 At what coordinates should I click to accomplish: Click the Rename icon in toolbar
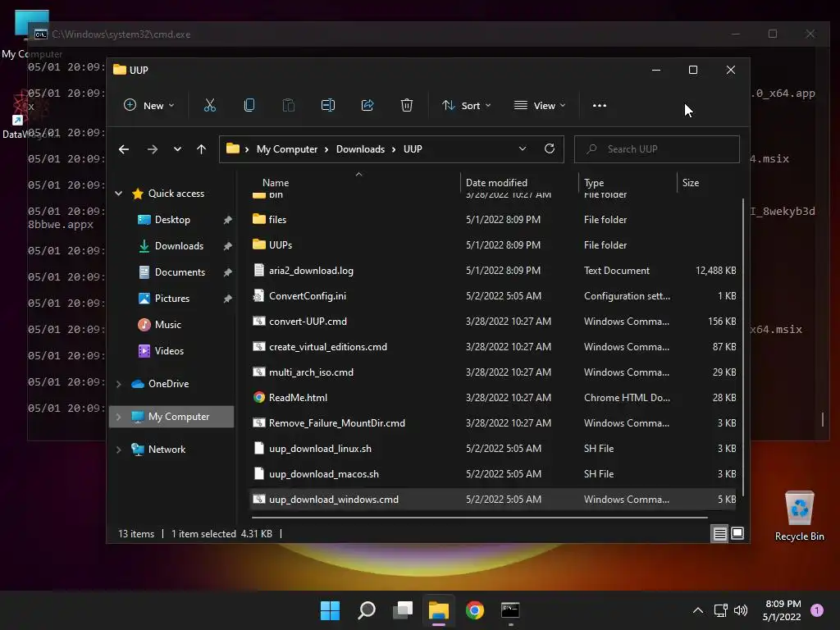(x=328, y=106)
